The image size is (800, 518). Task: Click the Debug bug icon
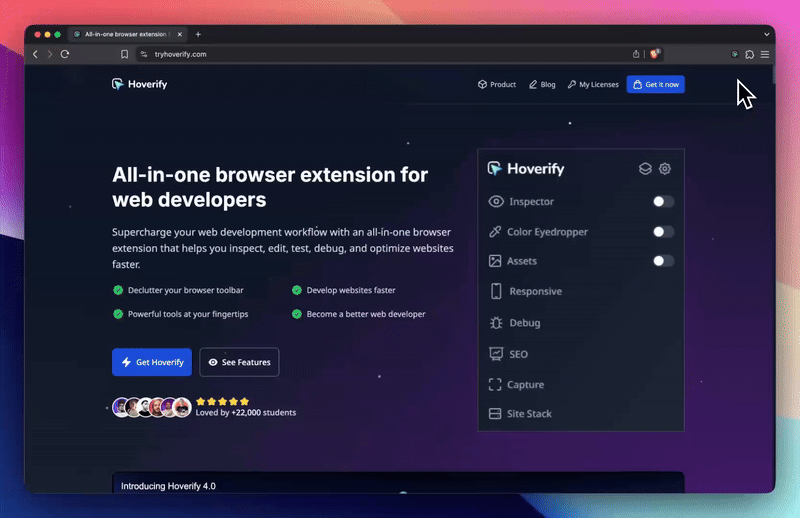coord(496,323)
